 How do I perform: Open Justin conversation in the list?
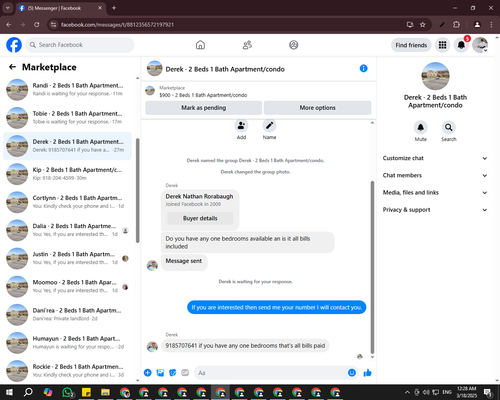pyautogui.click(x=67, y=258)
